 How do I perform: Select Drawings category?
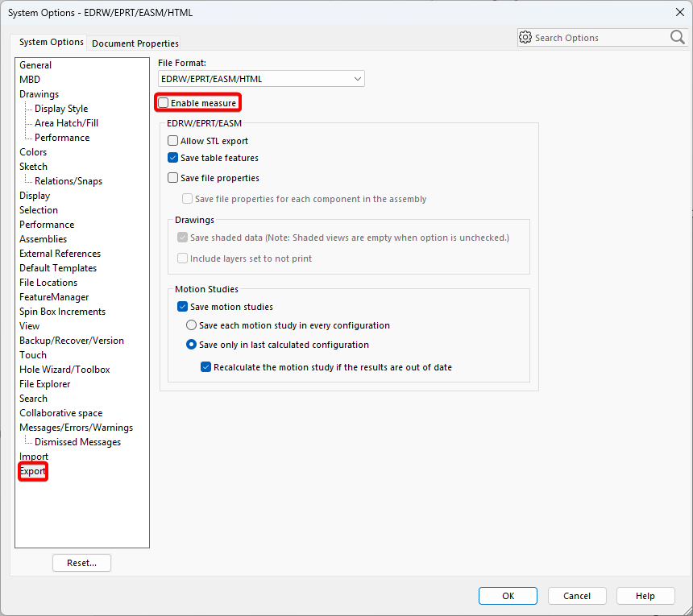tap(39, 94)
